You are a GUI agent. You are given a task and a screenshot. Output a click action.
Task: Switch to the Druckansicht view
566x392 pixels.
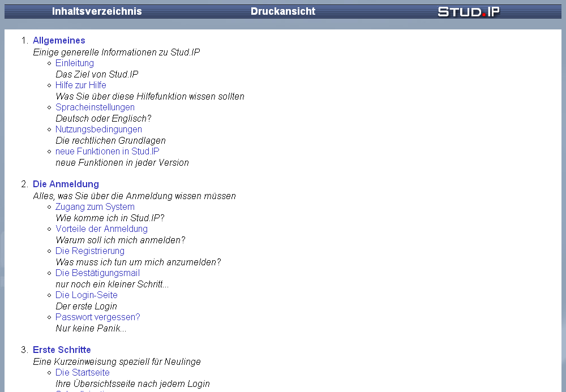(x=282, y=11)
